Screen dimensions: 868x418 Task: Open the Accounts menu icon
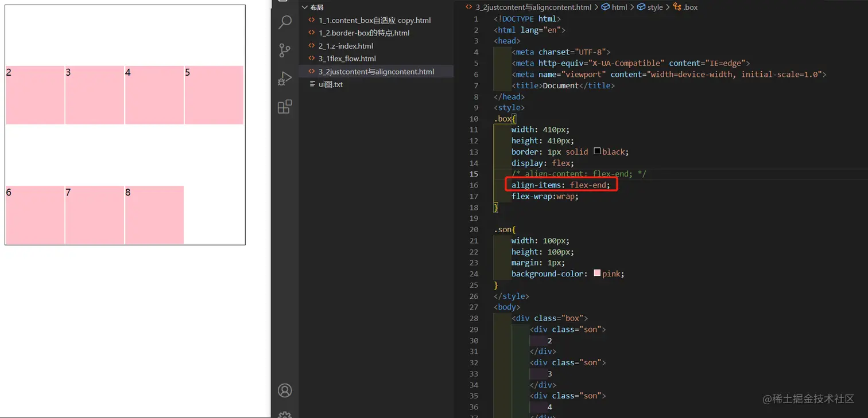(285, 390)
